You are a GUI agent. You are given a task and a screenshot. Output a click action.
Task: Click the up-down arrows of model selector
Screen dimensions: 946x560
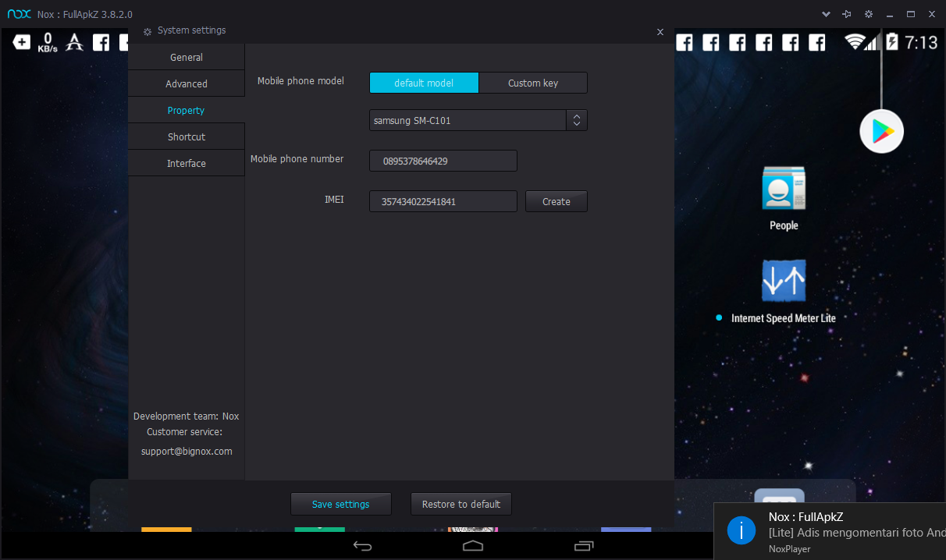click(x=577, y=120)
